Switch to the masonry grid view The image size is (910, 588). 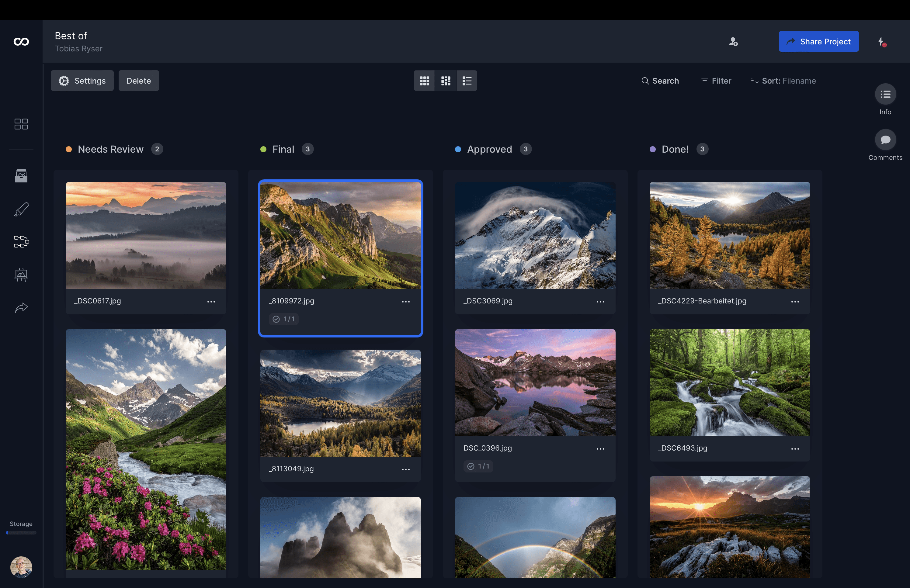tap(446, 81)
